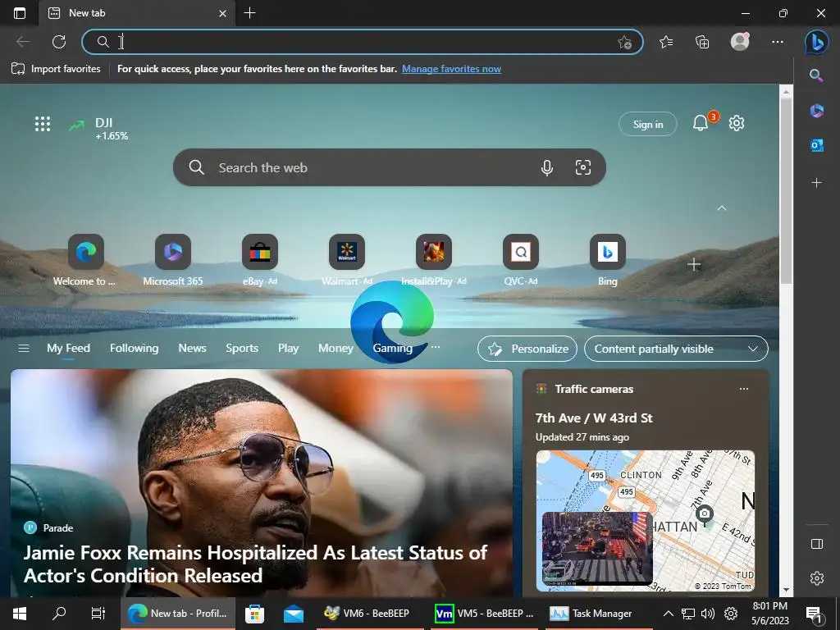Open Mail taskbar icon

click(294, 614)
